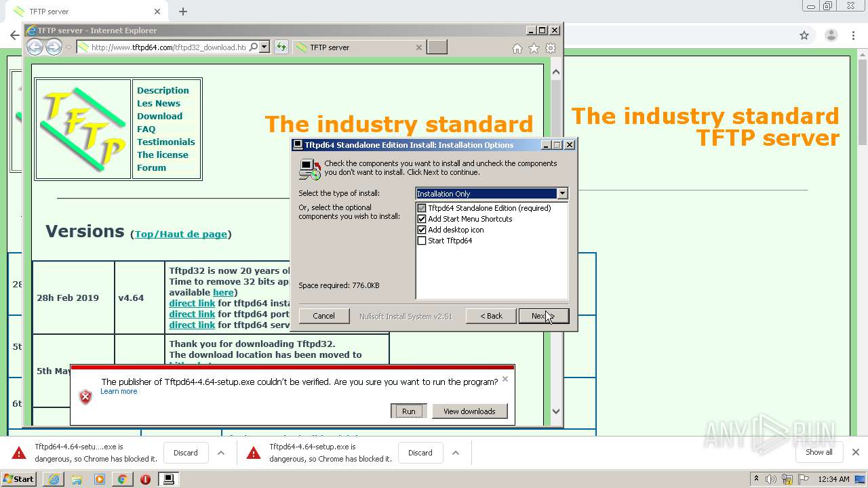Open the Learn more link
This screenshot has width=868, height=488.
[119, 391]
